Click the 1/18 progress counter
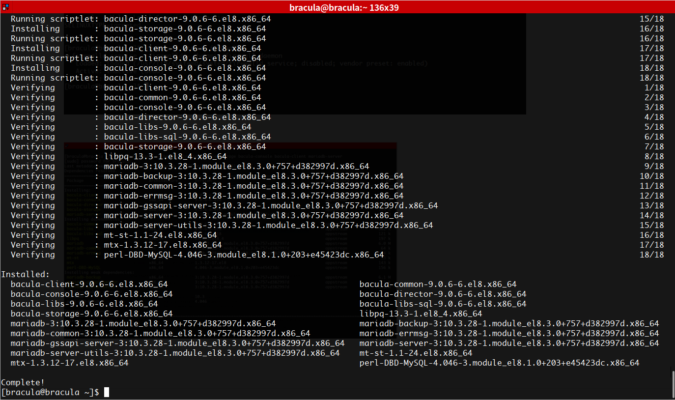 tap(654, 87)
